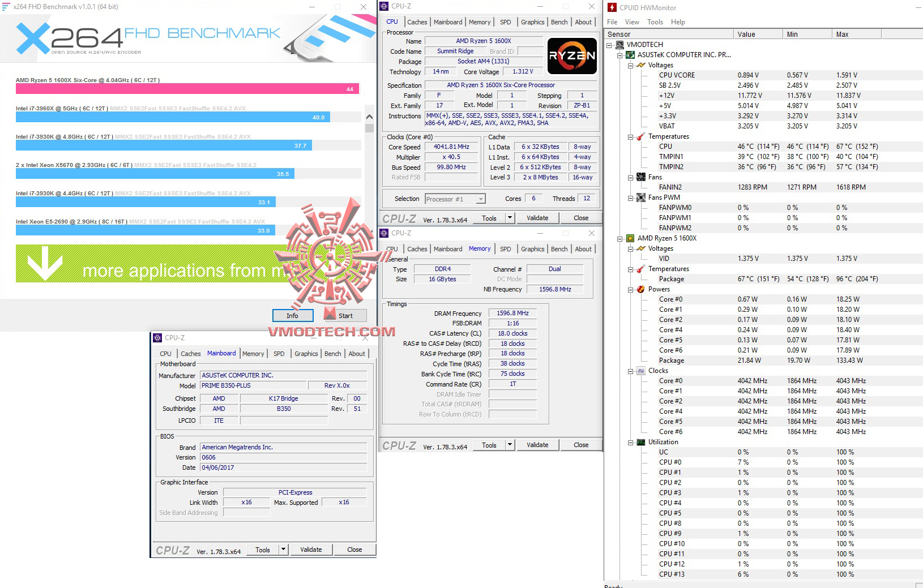Click the processor icon beside AMD Ryzen 5 1600X

tap(630, 238)
